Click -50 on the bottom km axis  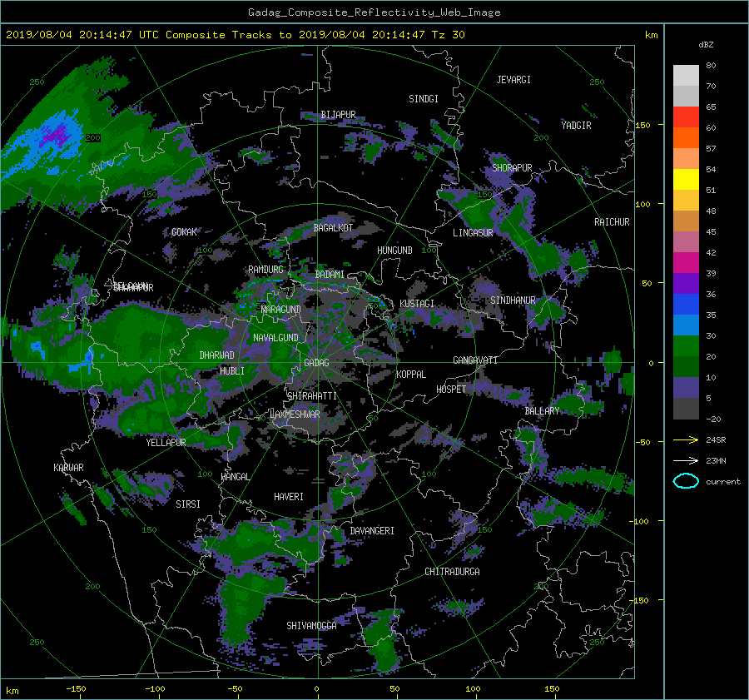[235, 689]
